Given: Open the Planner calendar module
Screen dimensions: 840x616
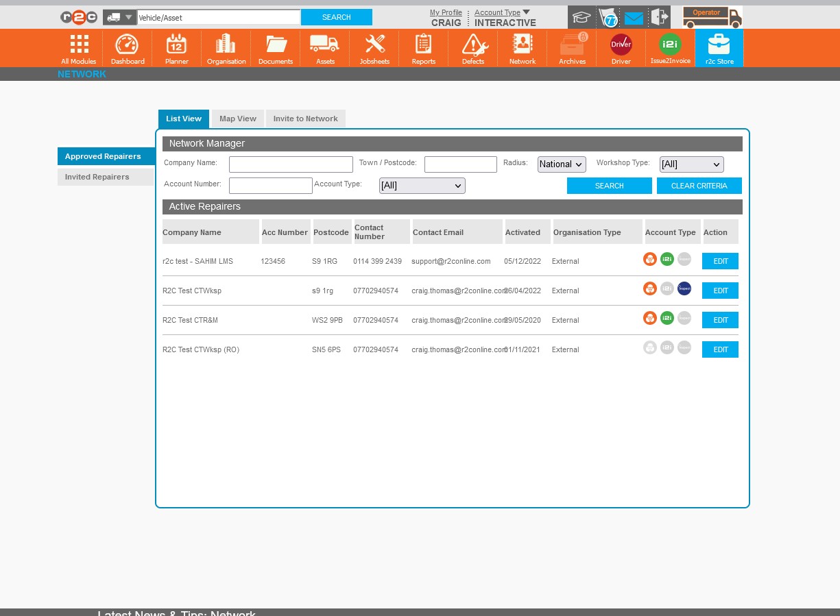Looking at the screenshot, I should click(177, 48).
